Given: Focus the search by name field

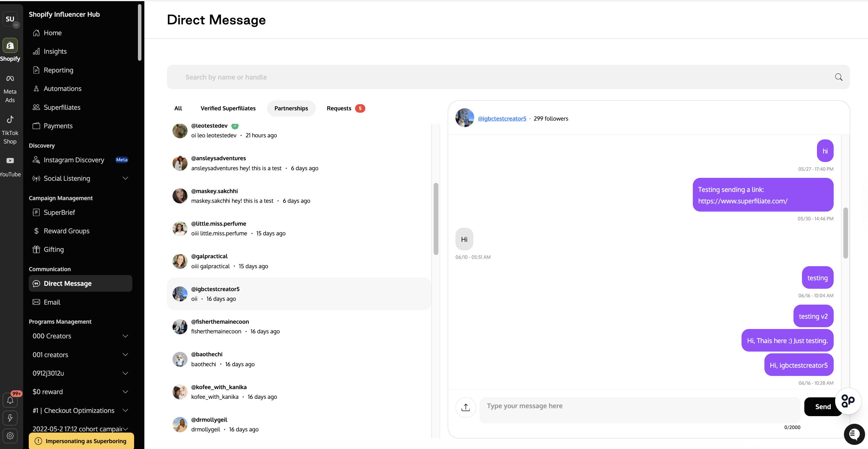Looking at the screenshot, I should (508, 77).
